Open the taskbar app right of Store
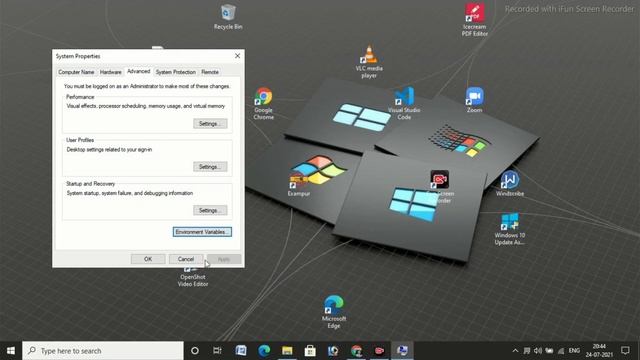This screenshot has height=360, width=640. tap(333, 351)
